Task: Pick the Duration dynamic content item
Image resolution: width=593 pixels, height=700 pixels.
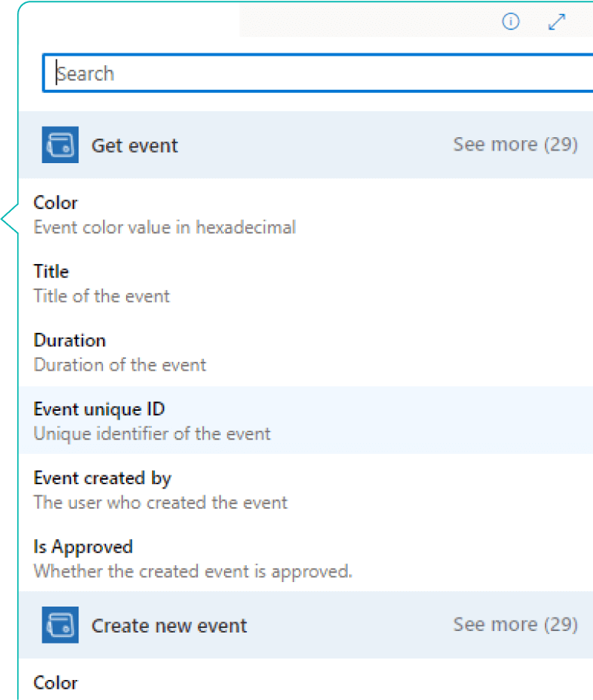Action: pyautogui.click(x=306, y=352)
